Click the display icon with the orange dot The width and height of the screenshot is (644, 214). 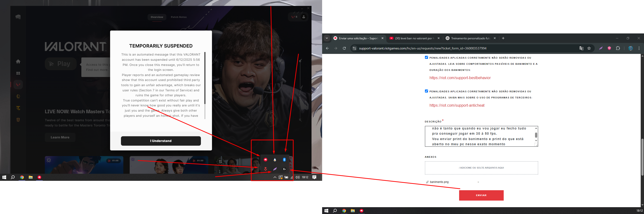point(281,177)
